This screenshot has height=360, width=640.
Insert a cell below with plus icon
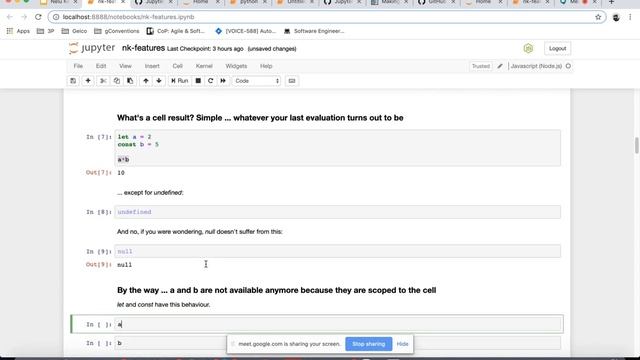coord(88,81)
